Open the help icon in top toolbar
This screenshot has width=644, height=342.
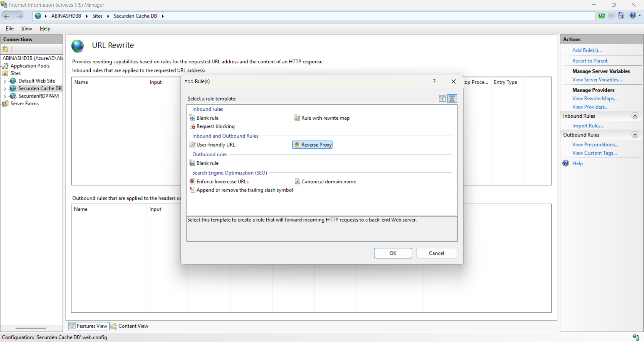[x=633, y=15]
